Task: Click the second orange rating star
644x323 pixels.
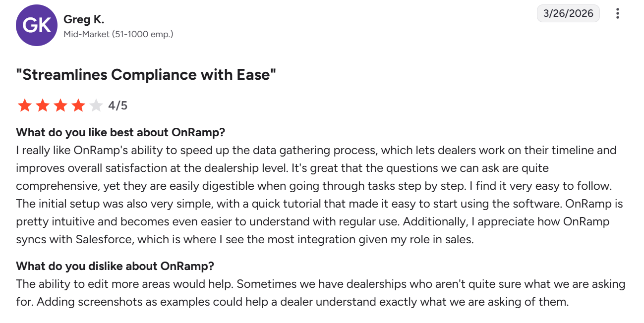Action: tap(42, 106)
